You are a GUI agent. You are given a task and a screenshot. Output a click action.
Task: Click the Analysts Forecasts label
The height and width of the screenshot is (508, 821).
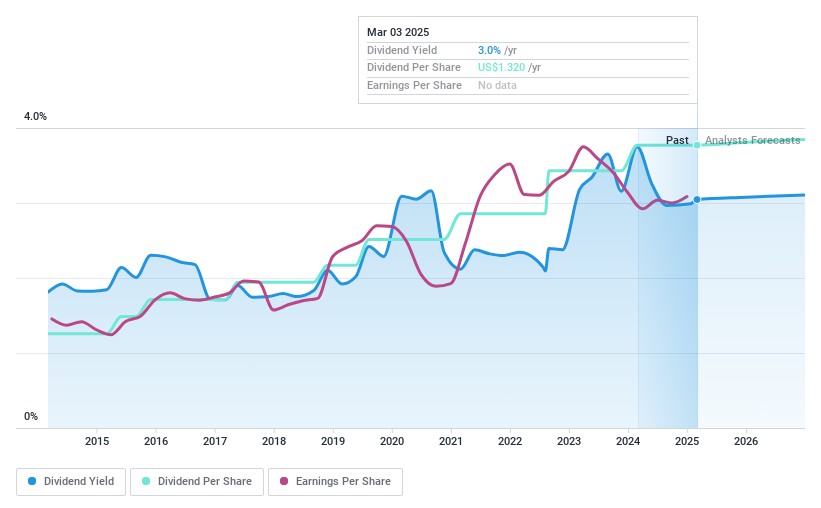pos(752,140)
